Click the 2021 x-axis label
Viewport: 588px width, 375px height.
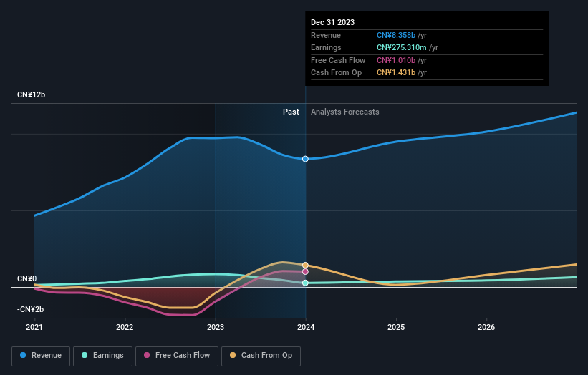pyautogui.click(x=34, y=328)
